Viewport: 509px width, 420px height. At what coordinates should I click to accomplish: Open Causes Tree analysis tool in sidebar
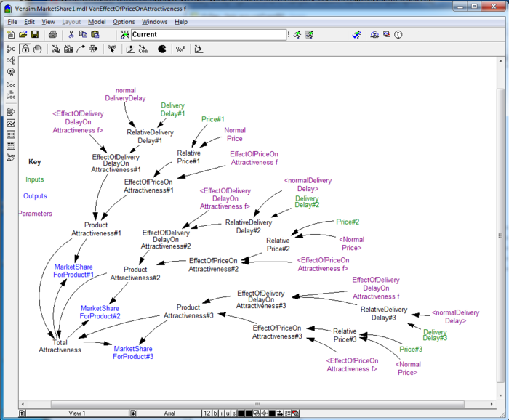tap(11, 49)
